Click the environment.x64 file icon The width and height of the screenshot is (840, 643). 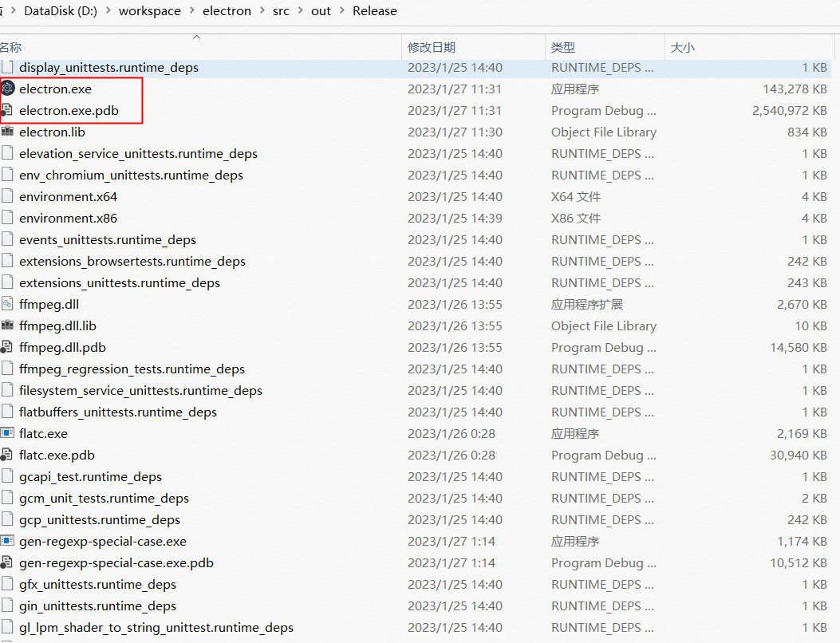7,196
